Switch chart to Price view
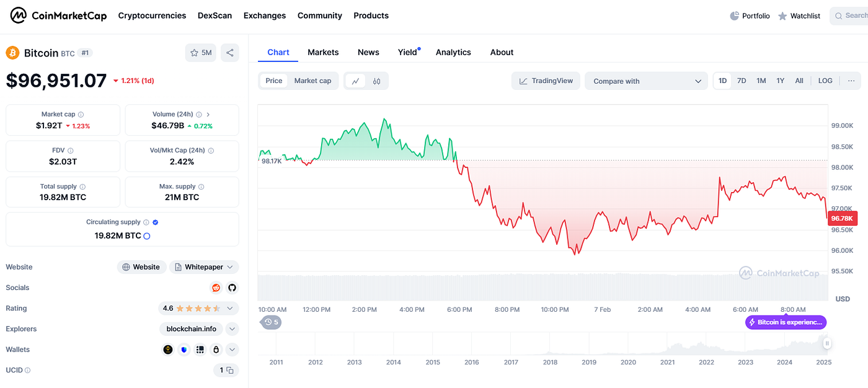The image size is (868, 388). coord(273,81)
